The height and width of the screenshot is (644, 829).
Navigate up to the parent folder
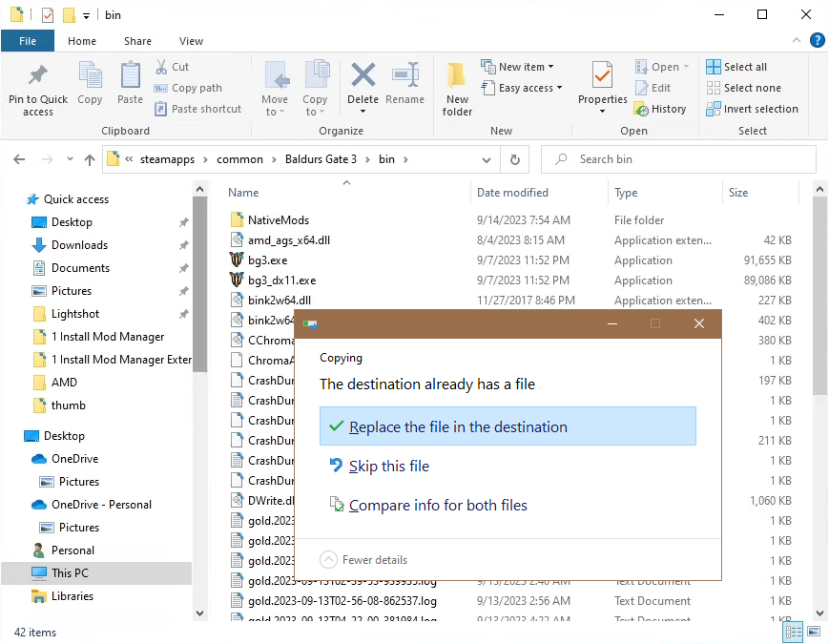click(x=89, y=159)
